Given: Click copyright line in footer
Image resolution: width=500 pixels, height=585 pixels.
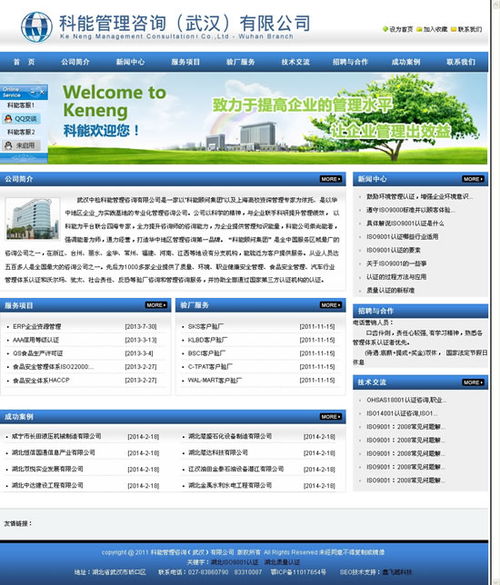Looking at the screenshot, I should [x=243, y=552].
